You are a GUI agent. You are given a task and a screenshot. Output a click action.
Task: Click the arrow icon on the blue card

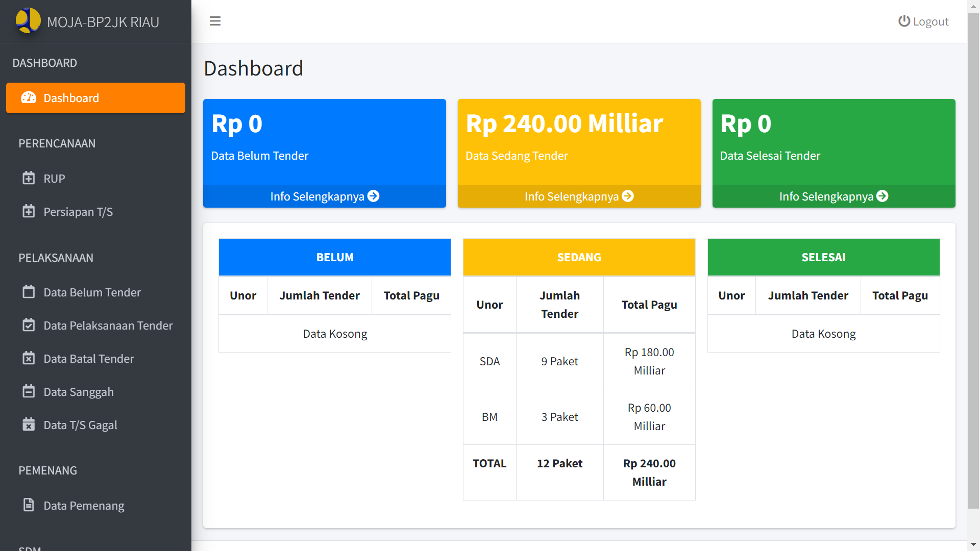[x=374, y=196]
